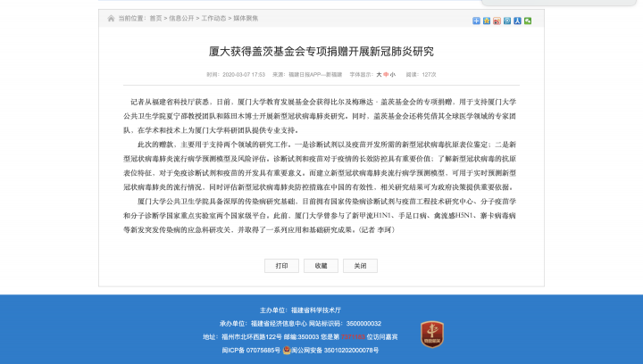Share via Renren icon
This screenshot has height=364, width=643.
point(517,21)
